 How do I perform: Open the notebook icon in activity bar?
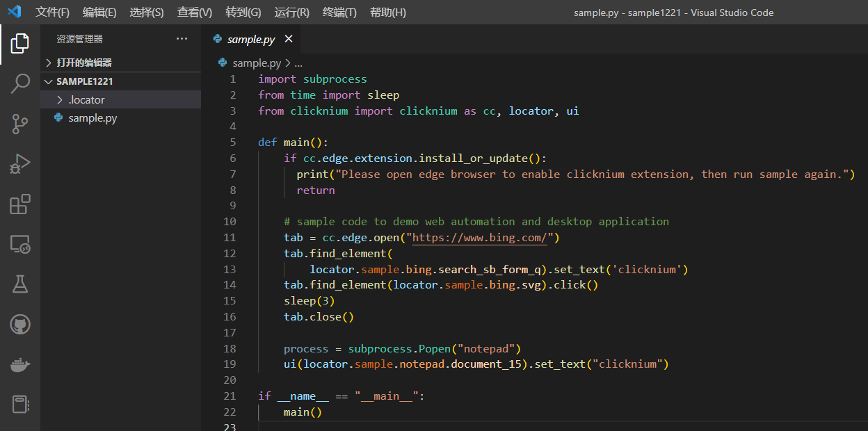pos(19,405)
